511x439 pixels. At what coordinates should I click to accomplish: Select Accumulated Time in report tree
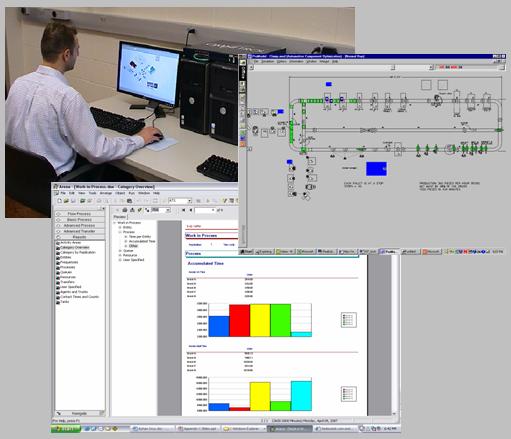pos(142,241)
